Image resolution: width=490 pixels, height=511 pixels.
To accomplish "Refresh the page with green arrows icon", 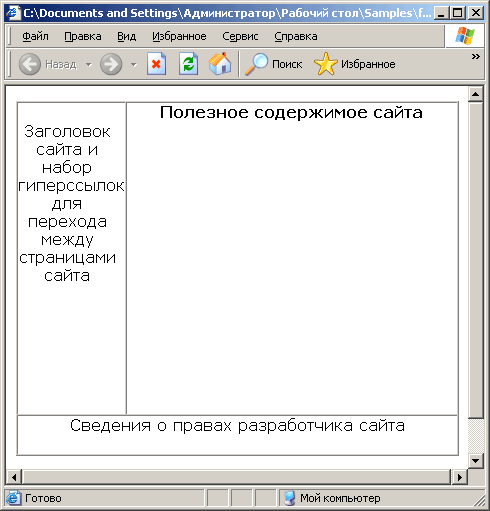I will tap(189, 64).
